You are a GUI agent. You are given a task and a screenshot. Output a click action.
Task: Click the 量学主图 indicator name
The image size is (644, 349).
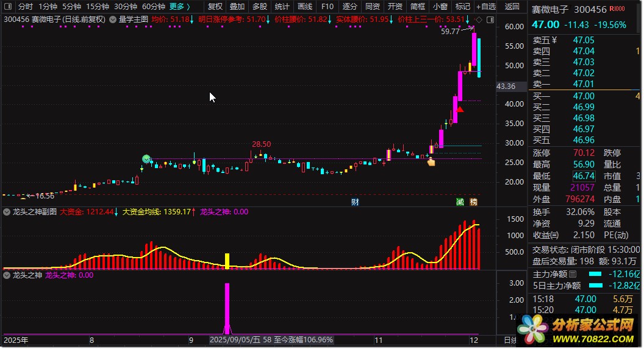click(133, 19)
